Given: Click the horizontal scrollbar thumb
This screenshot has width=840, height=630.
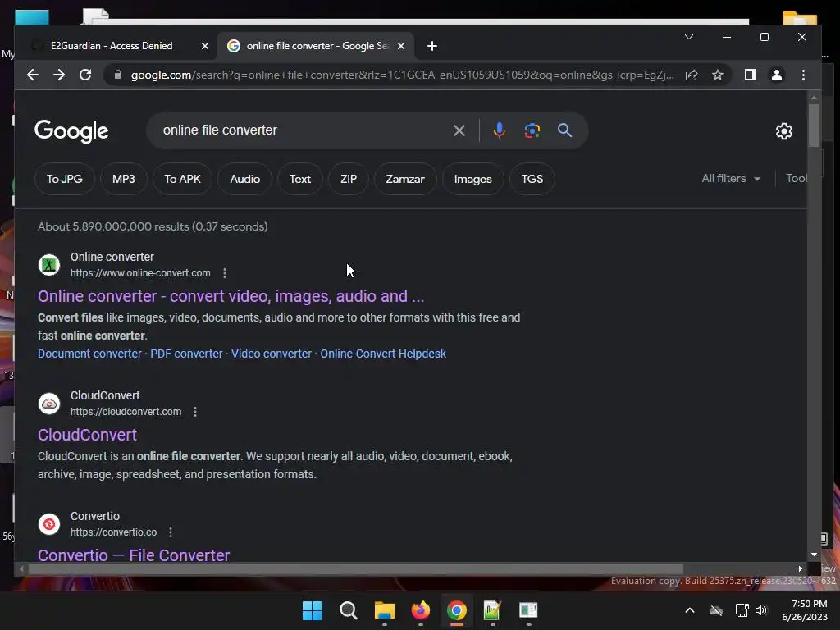Looking at the screenshot, I should [356, 569].
